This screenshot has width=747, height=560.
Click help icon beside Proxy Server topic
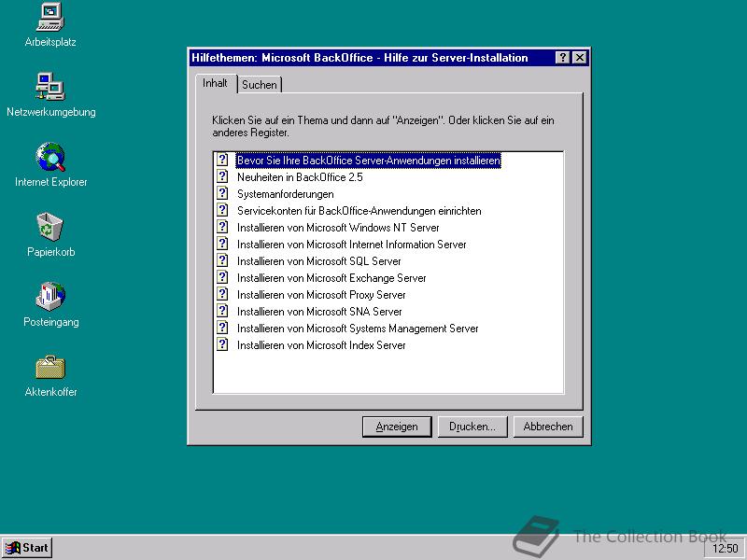click(222, 294)
